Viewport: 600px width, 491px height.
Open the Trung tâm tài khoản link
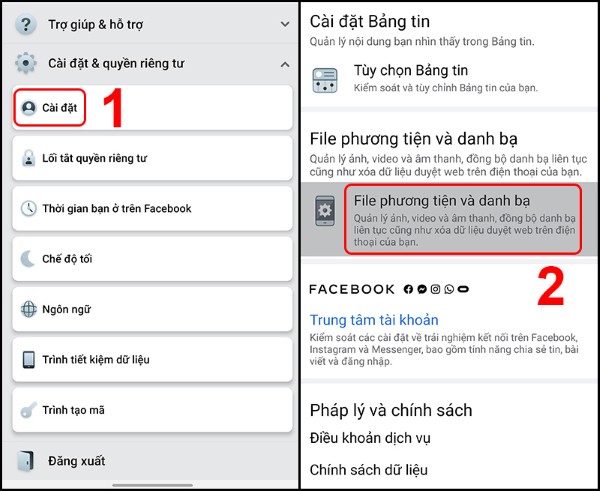374,320
